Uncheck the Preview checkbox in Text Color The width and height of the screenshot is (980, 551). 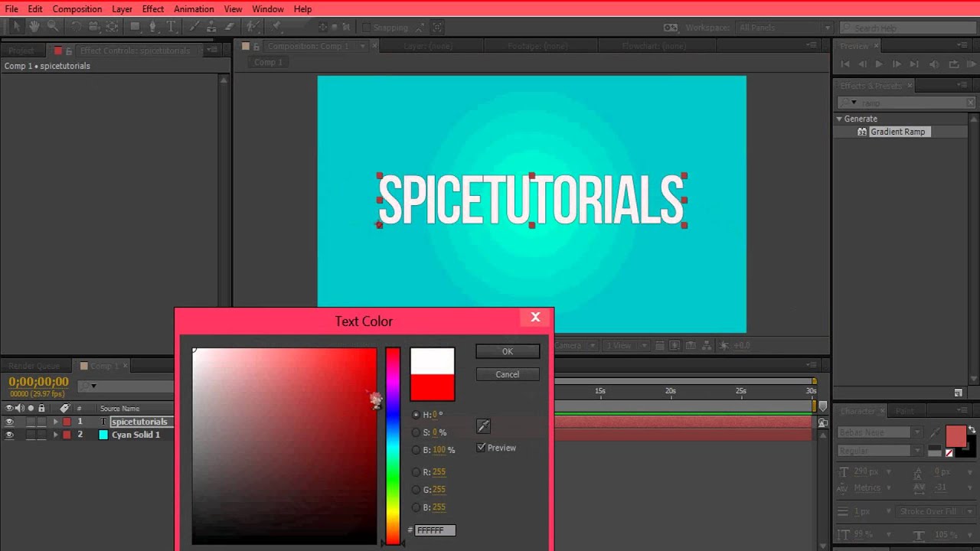tap(481, 448)
